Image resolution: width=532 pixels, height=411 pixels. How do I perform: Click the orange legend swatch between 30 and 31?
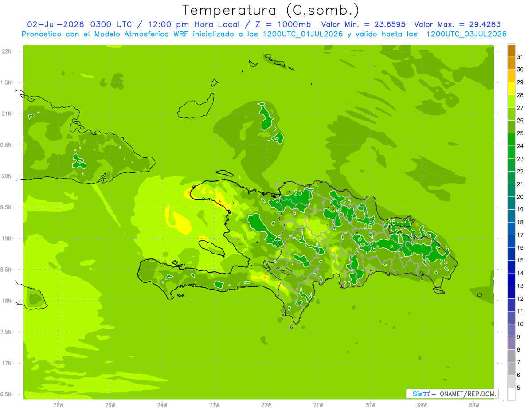[511, 63]
